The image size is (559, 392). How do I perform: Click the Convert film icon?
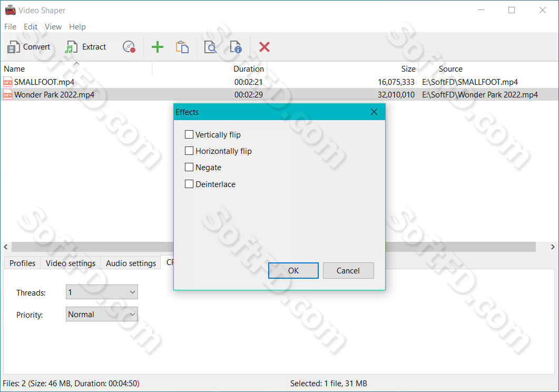point(14,47)
